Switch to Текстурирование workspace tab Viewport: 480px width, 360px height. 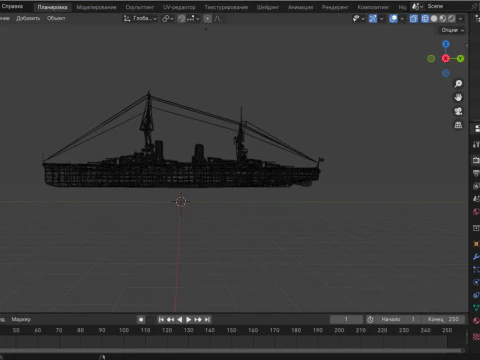pos(226,7)
